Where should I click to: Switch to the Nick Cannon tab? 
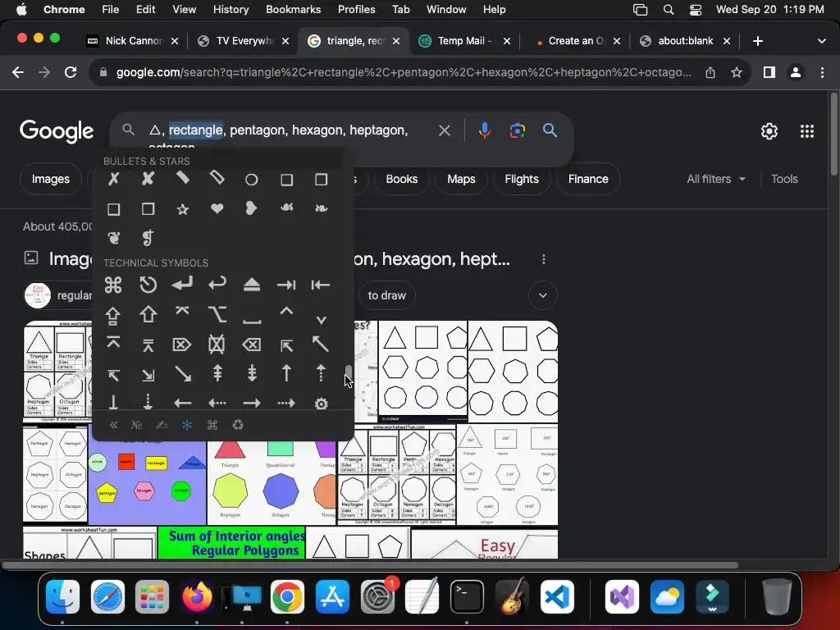click(x=133, y=41)
